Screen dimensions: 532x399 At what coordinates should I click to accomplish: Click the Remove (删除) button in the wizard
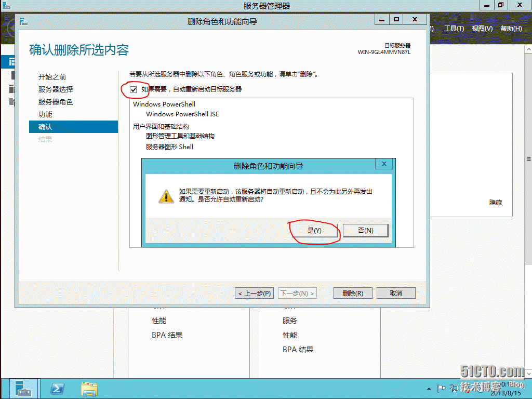point(353,293)
